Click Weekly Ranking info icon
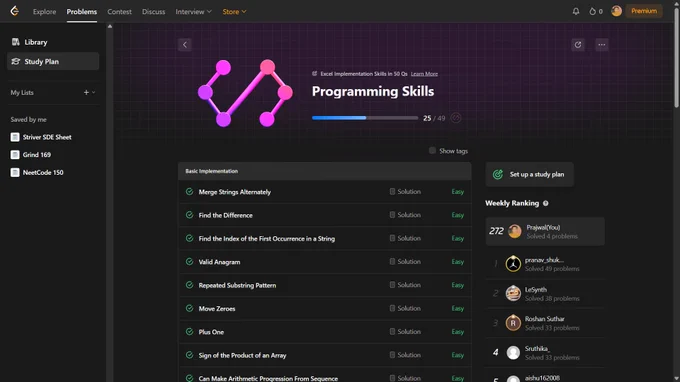 coord(546,203)
